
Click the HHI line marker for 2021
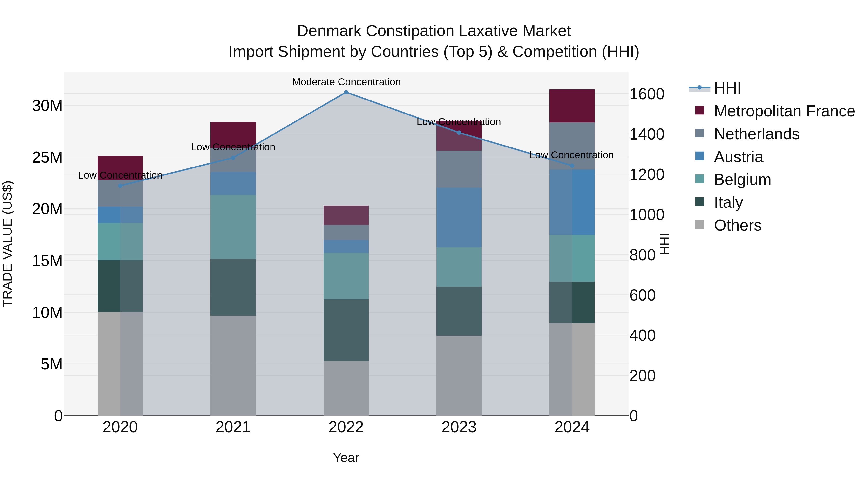click(233, 157)
